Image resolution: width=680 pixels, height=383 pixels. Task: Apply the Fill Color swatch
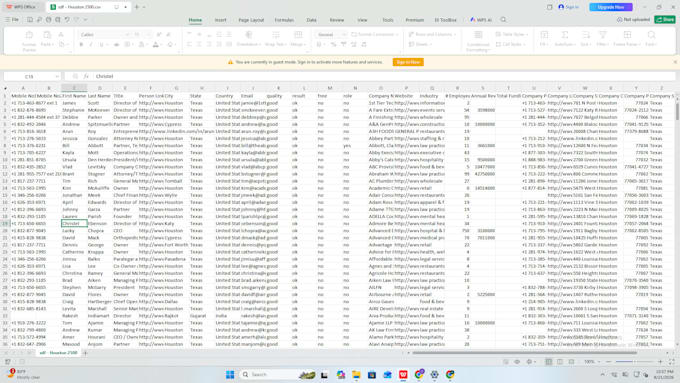pos(142,45)
